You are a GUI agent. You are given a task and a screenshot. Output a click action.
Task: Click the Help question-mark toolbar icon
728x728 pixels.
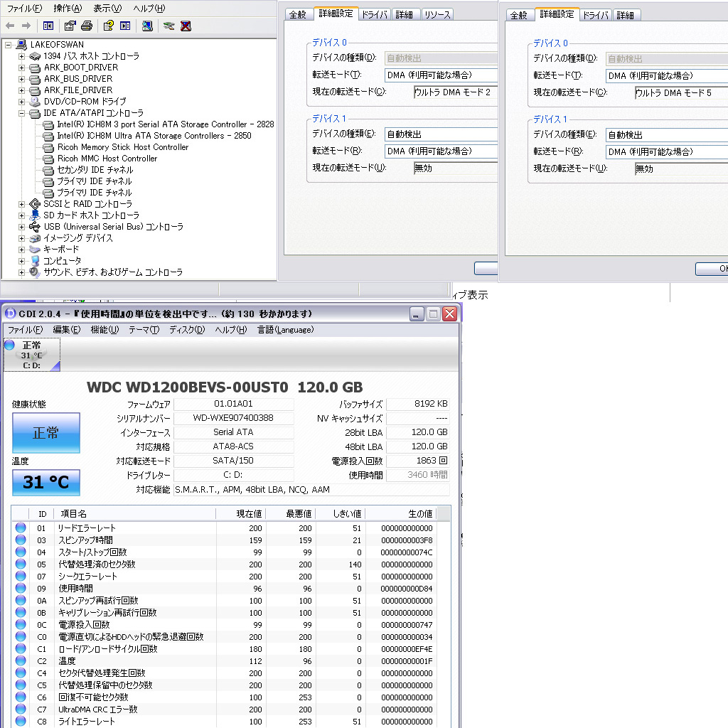(x=109, y=26)
